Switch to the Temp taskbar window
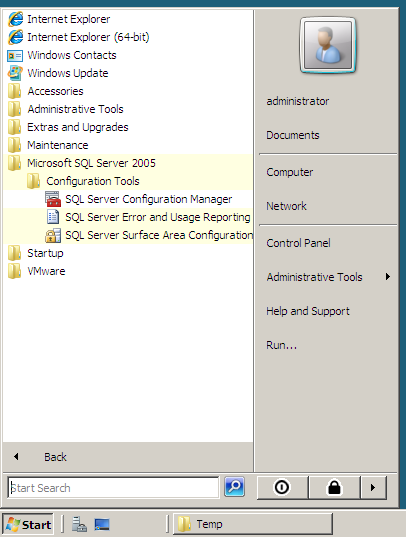This screenshot has height=537, width=406. [x=253, y=524]
